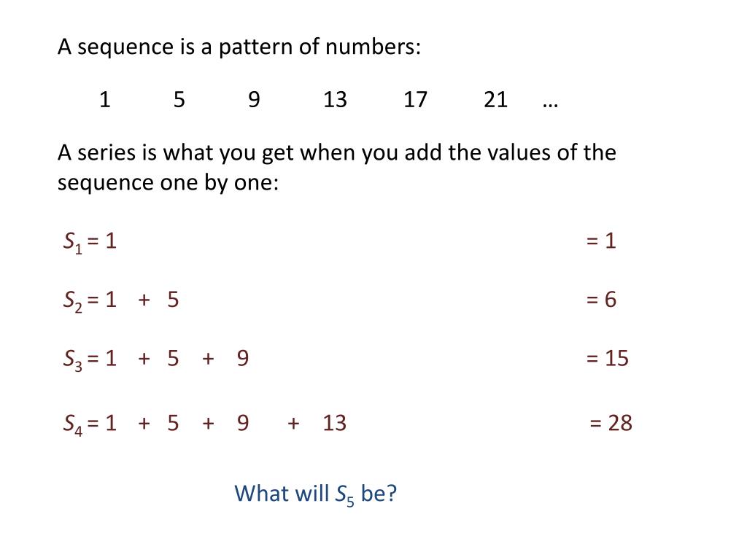Click the sequence definition heading text
This screenshot has height=560, width=747.
[x=239, y=47]
